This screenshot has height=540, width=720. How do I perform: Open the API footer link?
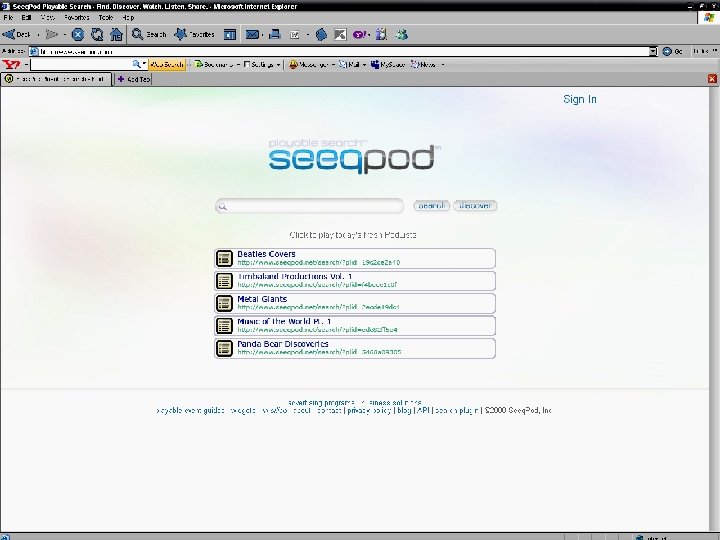pyautogui.click(x=423, y=411)
